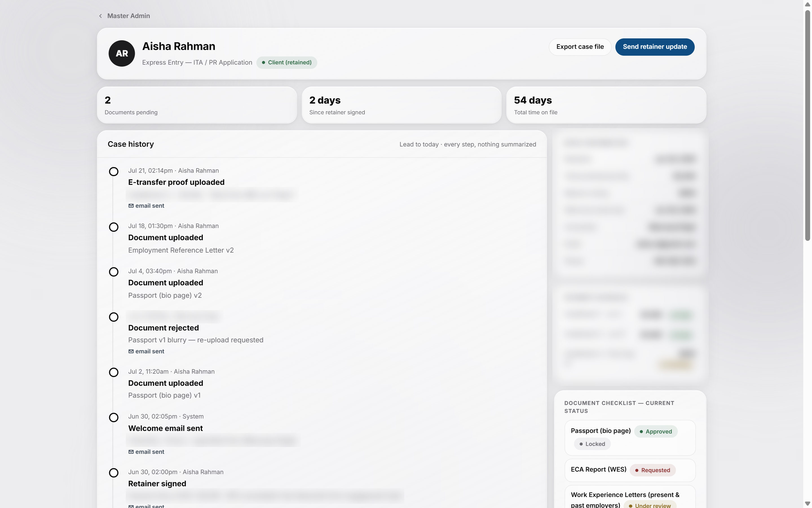
Task: Click email sent icon under E-transfer proof uploaded
Action: 131,206
